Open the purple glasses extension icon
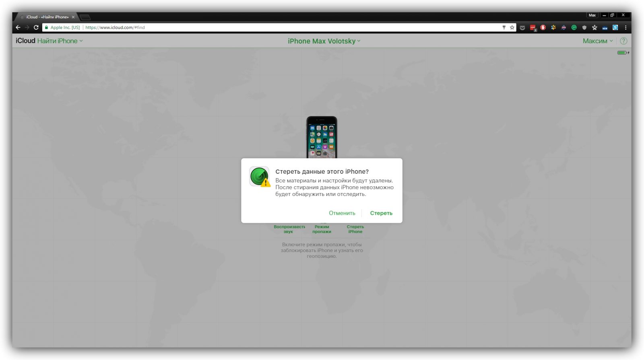This screenshot has width=644, height=360. [563, 27]
